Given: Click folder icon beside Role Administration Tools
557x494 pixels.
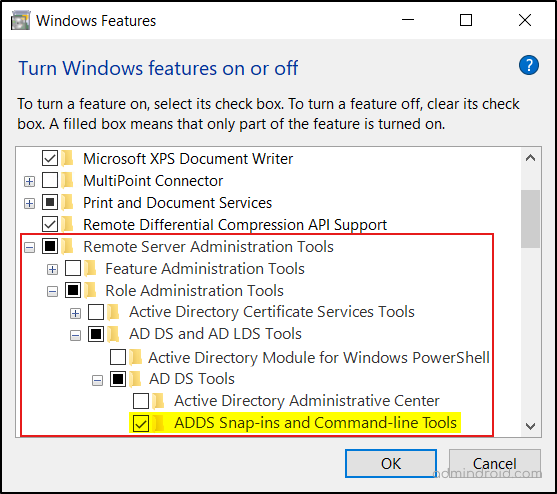Looking at the screenshot, I should [x=90, y=291].
